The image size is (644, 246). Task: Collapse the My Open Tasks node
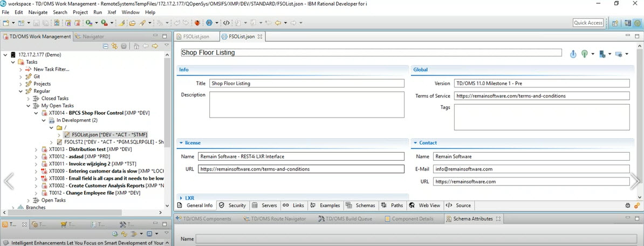click(x=28, y=106)
